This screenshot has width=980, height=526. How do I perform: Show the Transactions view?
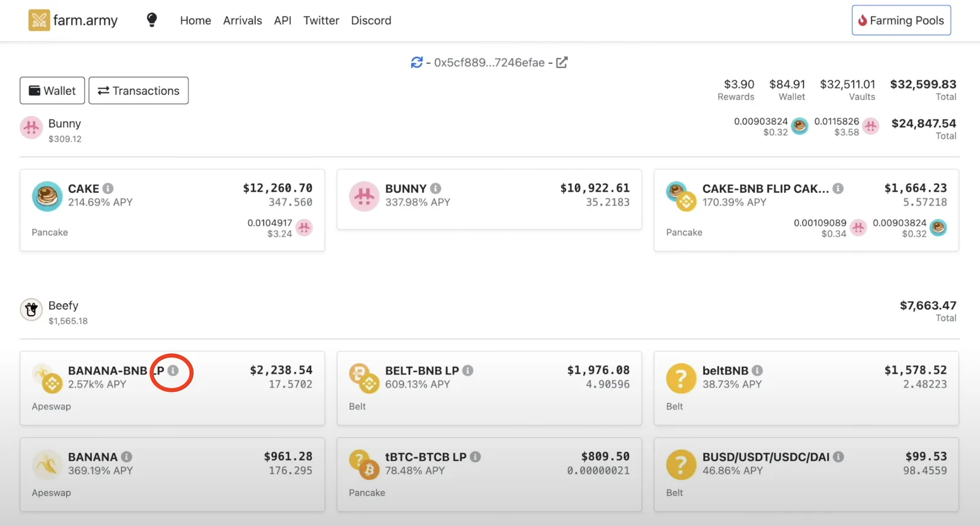click(x=138, y=91)
